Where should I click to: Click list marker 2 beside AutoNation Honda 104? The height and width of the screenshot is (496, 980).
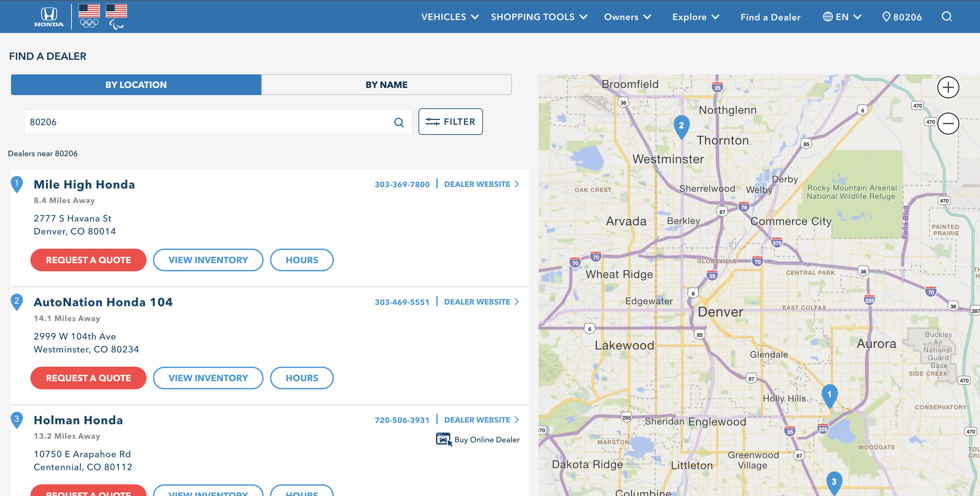pyautogui.click(x=17, y=302)
